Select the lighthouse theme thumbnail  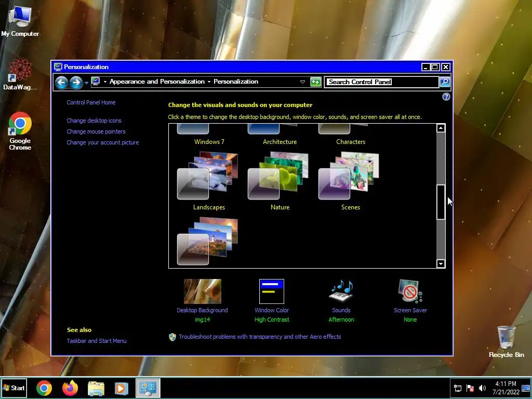pos(208,241)
